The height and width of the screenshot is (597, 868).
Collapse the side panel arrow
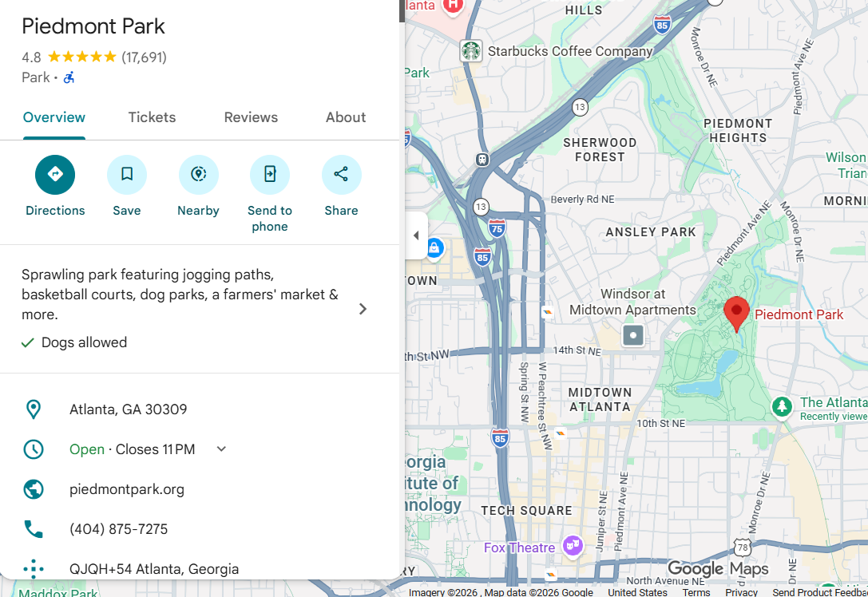(x=416, y=235)
